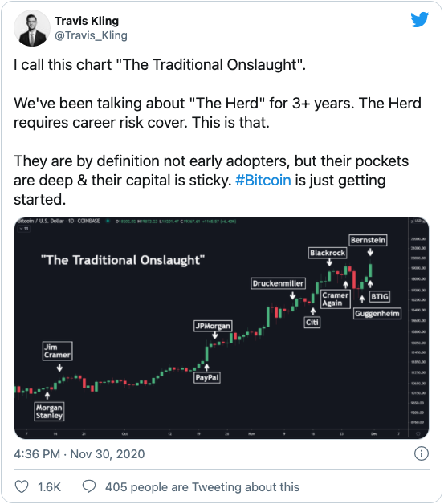The width and height of the screenshot is (444, 504).
Task: Open Travis Kling's profile photo
Action: 32,28
